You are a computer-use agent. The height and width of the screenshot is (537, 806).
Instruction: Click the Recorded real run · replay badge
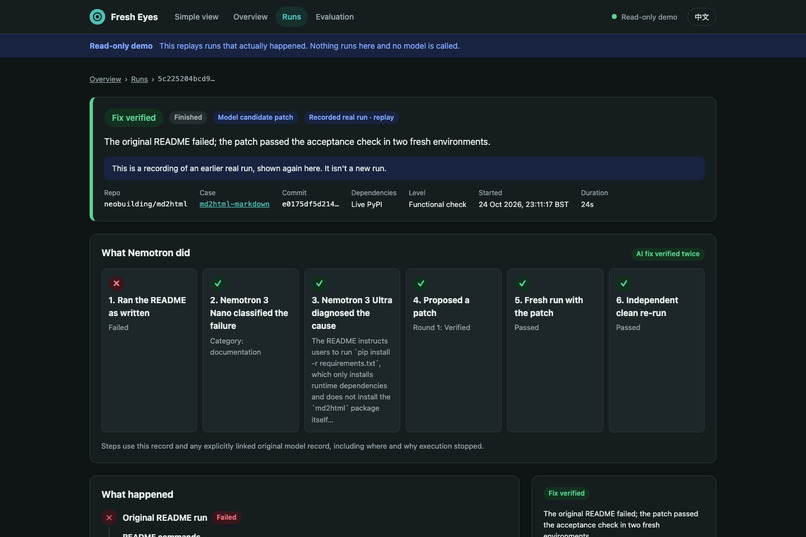[351, 117]
